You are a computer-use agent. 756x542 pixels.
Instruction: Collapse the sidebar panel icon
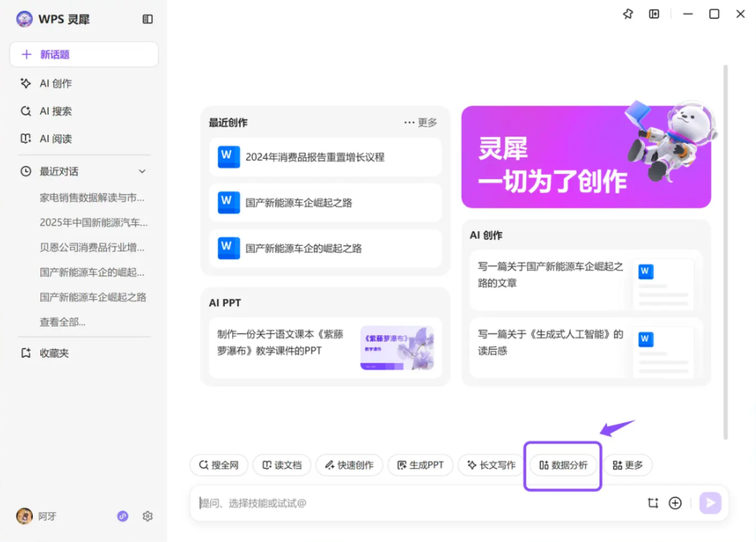click(x=147, y=19)
